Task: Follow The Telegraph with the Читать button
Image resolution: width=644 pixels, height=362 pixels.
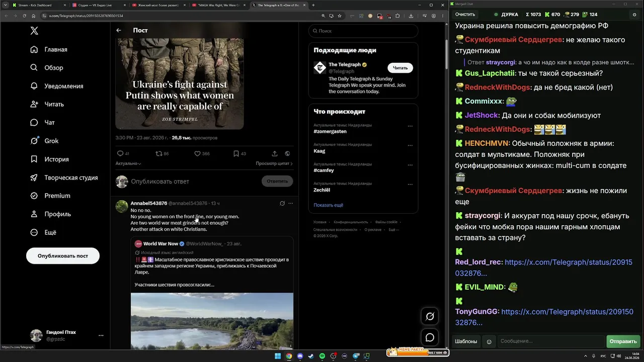Action: (x=400, y=68)
